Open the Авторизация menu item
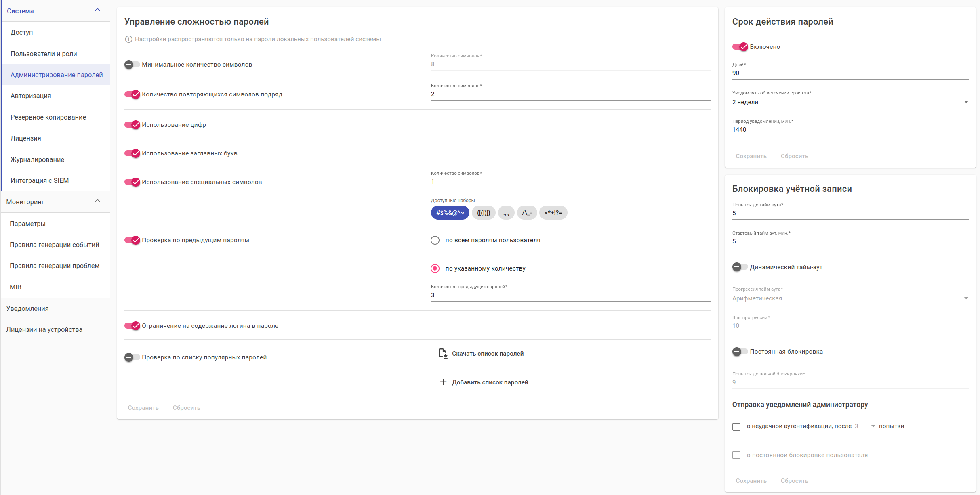This screenshot has width=980, height=495. click(31, 96)
